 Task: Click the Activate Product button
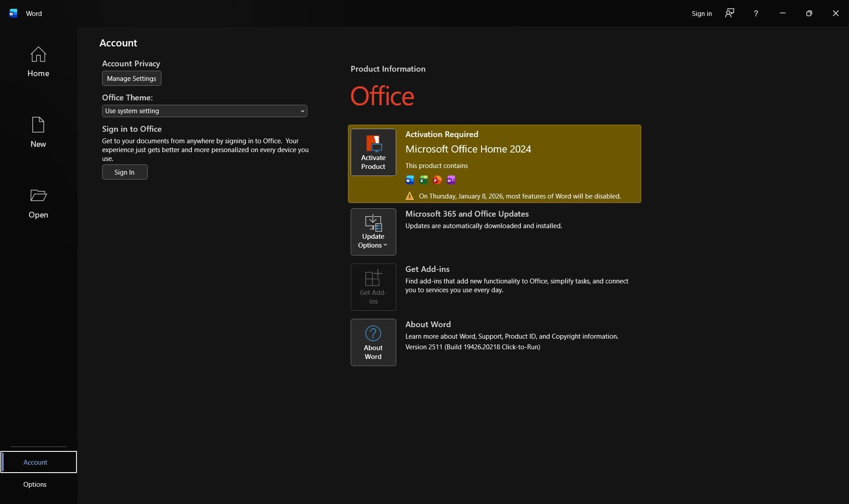(x=373, y=152)
